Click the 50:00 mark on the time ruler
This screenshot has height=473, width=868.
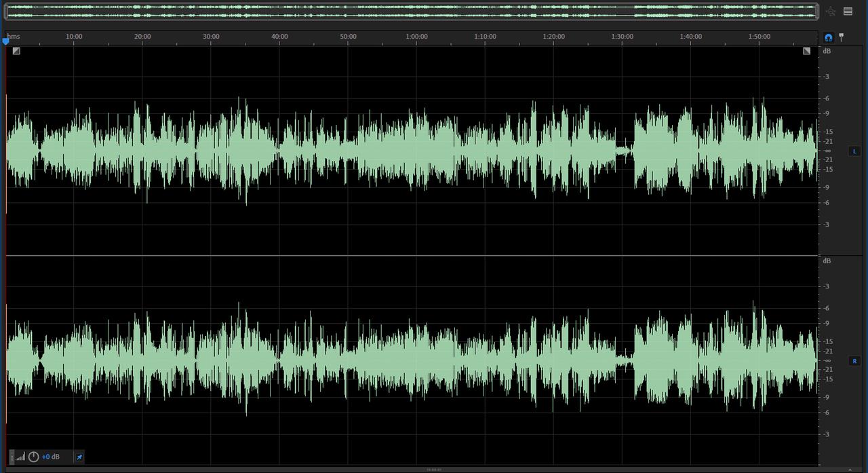348,37
